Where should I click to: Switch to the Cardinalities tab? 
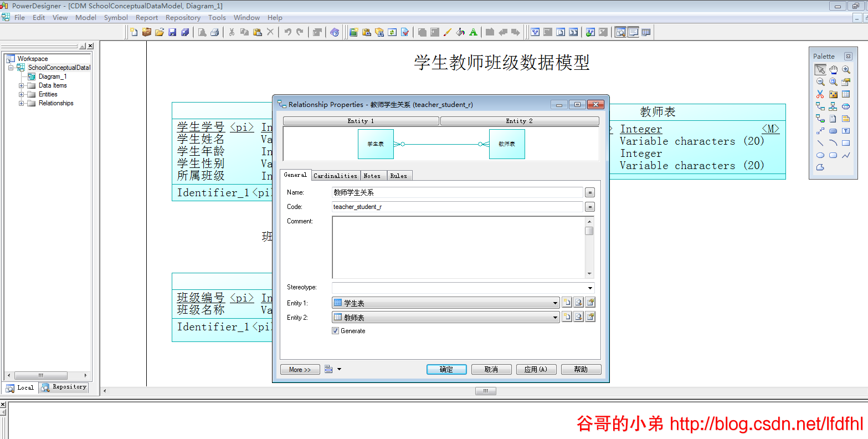coord(336,176)
